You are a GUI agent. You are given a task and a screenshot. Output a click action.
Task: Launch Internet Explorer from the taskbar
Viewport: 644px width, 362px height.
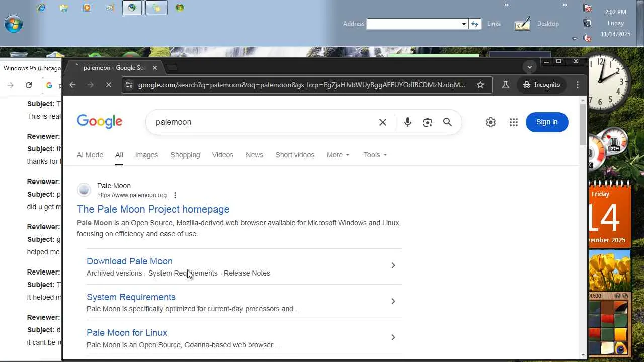(41, 8)
